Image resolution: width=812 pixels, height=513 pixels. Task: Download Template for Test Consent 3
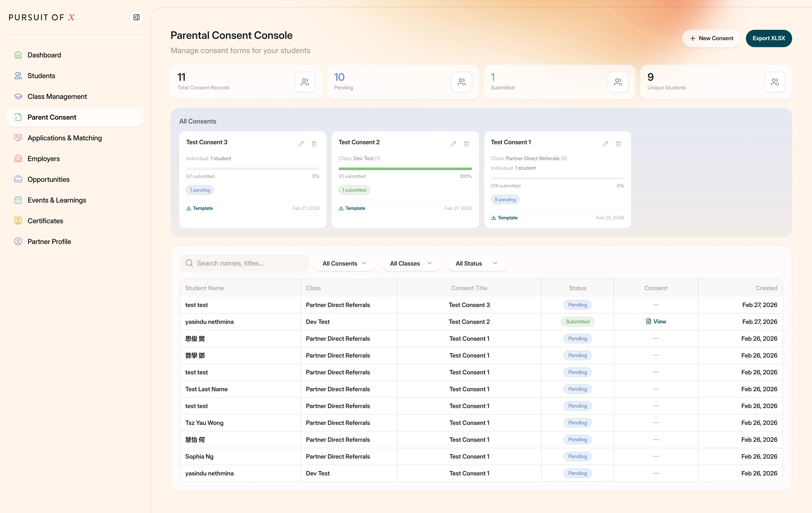point(200,208)
